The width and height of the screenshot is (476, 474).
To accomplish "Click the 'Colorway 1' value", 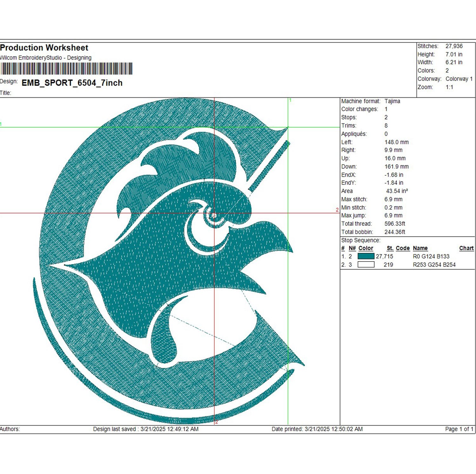I will pyautogui.click(x=459, y=79).
